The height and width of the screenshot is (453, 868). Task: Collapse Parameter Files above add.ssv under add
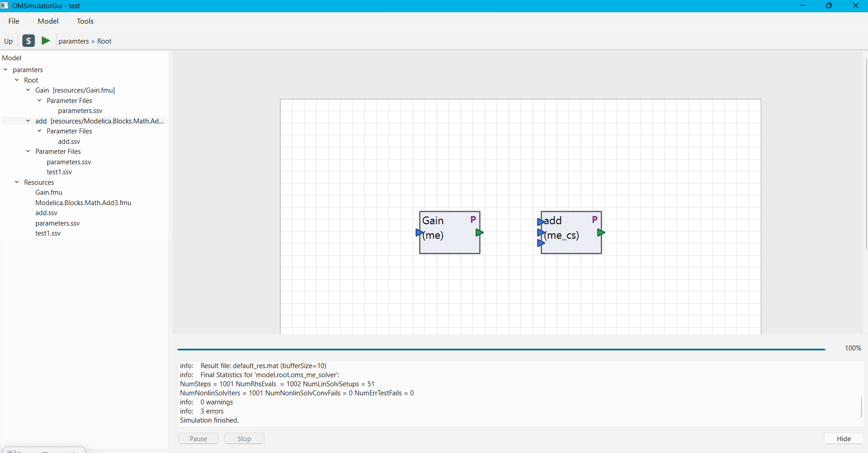39,131
